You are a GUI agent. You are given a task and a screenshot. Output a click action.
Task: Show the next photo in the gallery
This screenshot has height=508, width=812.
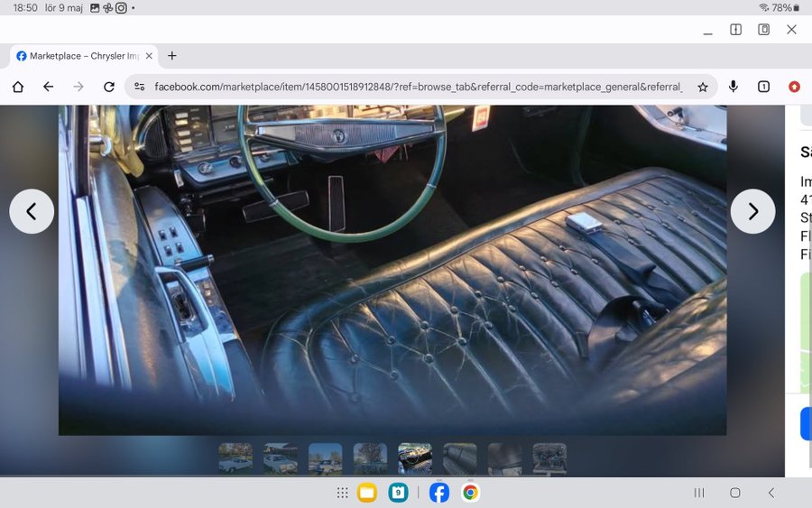click(752, 211)
